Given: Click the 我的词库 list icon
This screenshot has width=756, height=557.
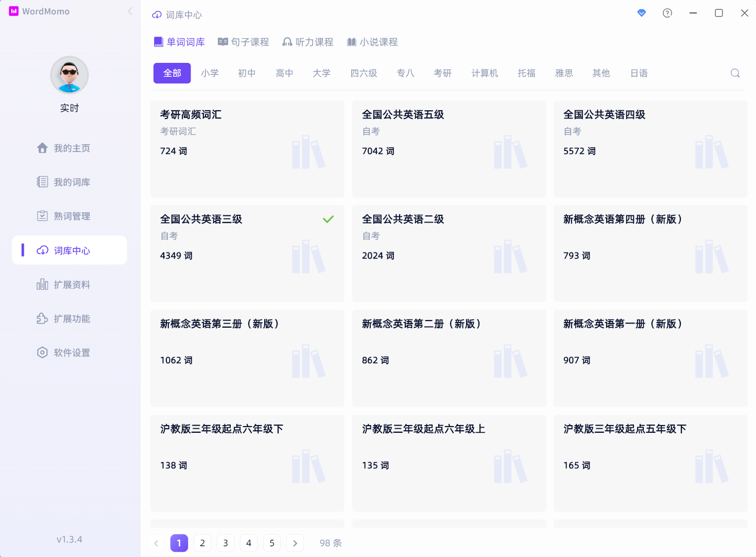Looking at the screenshot, I should [x=42, y=182].
